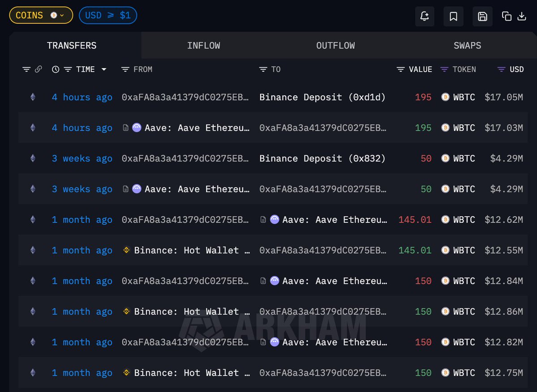
Task: Expand the TIME sort arrow
Action: (x=104, y=69)
